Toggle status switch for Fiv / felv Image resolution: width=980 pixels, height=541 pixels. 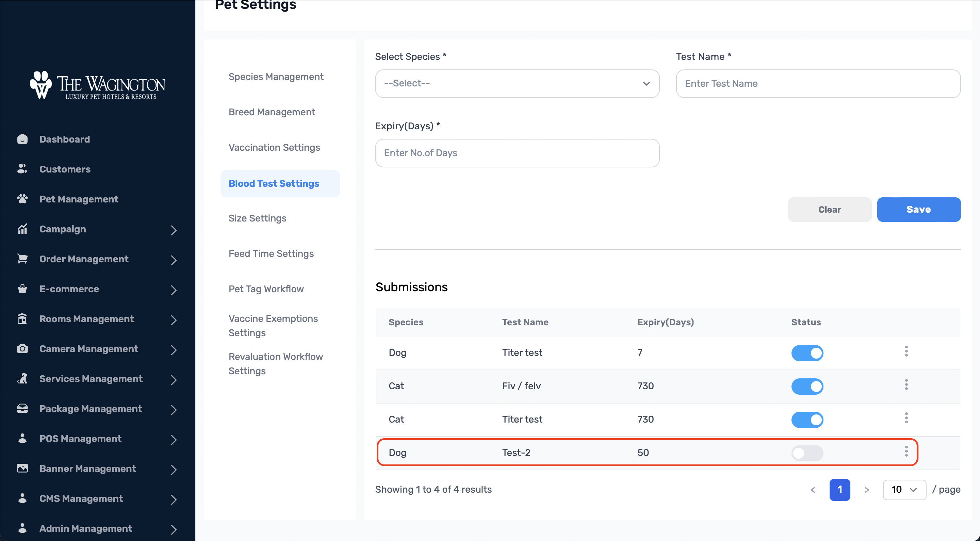(807, 387)
